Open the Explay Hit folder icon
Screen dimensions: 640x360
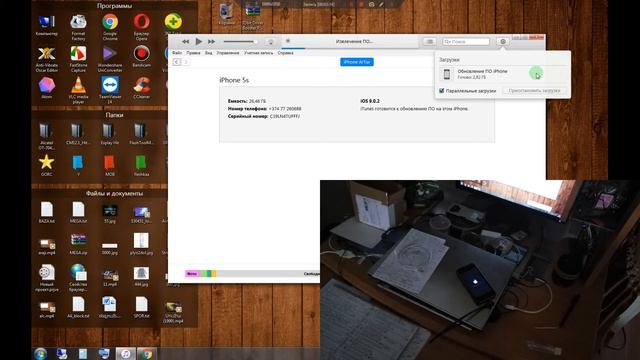(110, 134)
